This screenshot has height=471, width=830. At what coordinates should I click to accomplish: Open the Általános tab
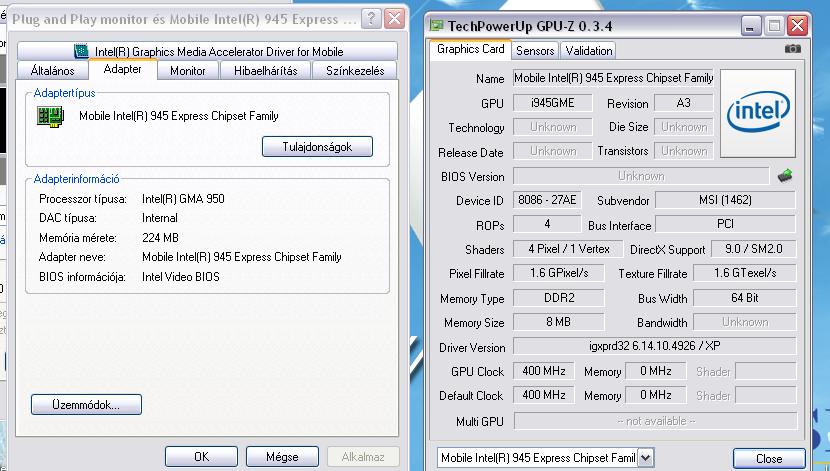coord(52,71)
